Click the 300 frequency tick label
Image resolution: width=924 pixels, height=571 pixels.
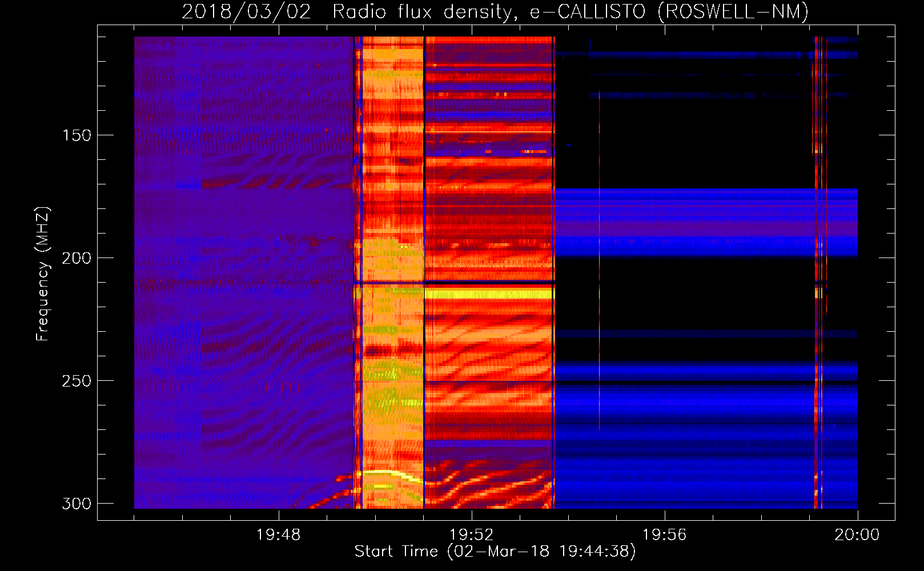[77, 504]
